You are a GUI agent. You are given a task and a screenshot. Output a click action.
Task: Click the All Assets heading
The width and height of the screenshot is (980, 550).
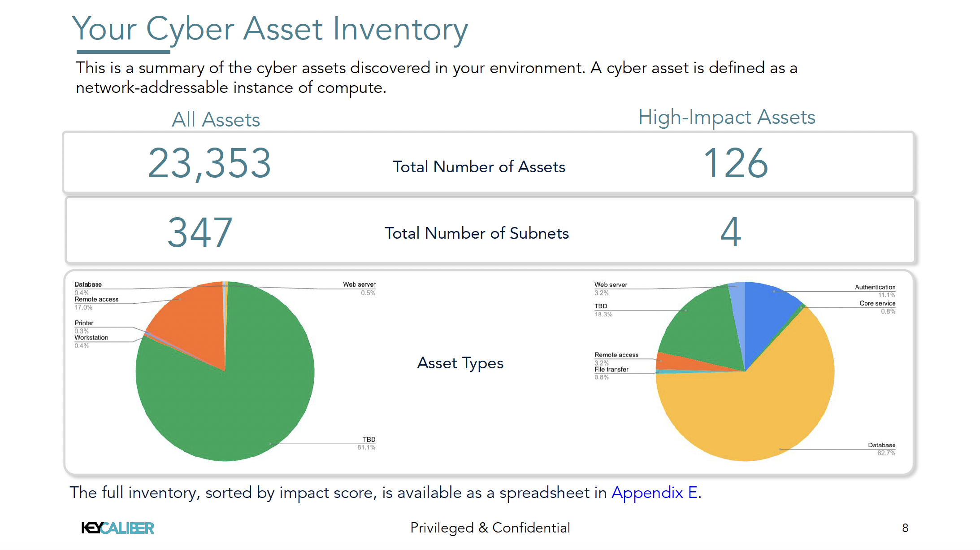[216, 120]
